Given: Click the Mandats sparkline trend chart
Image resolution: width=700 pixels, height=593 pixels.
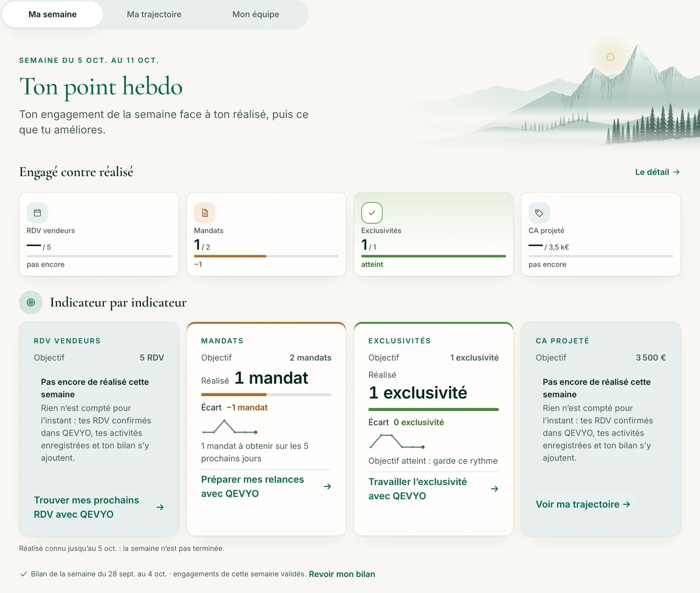Looking at the screenshot, I should [230, 427].
